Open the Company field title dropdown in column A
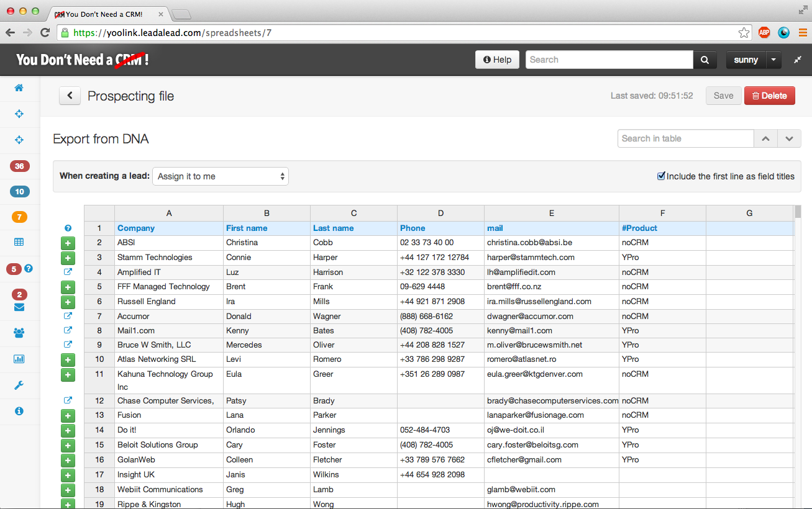This screenshot has height=509, width=812. click(169, 228)
